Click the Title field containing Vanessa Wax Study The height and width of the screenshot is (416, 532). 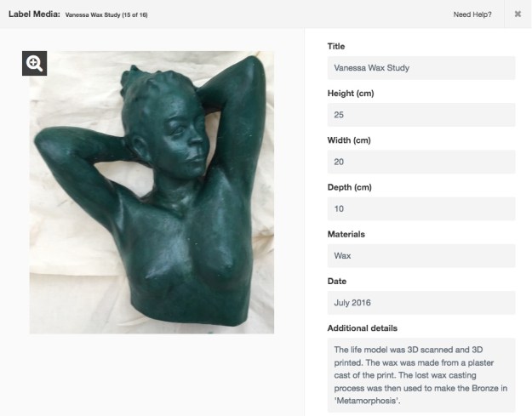[421, 68]
